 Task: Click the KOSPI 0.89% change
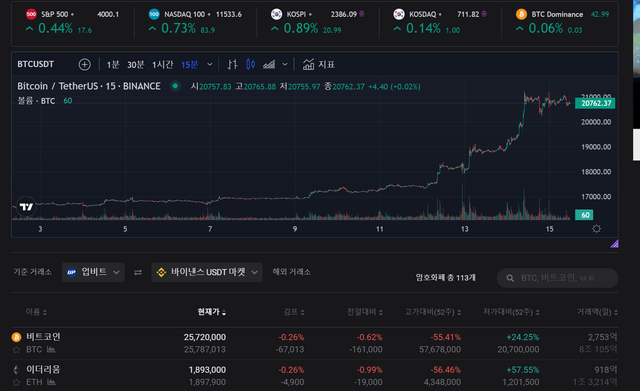click(300, 29)
